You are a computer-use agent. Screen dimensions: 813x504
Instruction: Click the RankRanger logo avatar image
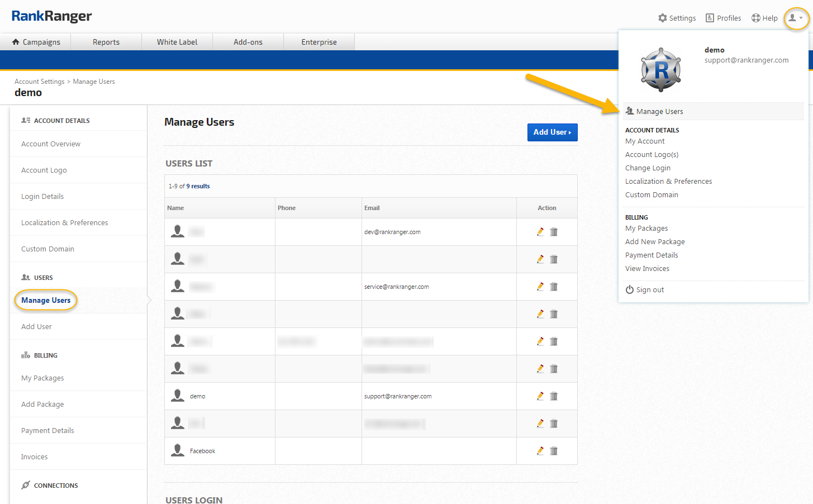tap(661, 70)
